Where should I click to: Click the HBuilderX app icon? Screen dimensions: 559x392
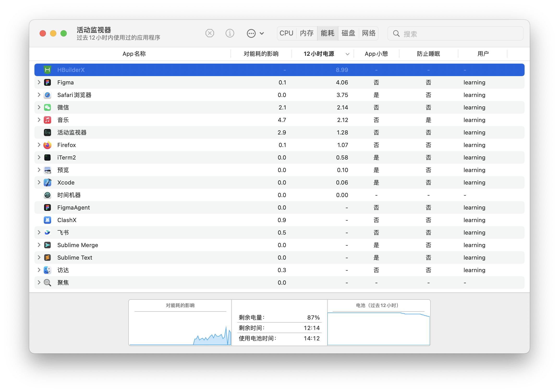pyautogui.click(x=47, y=70)
